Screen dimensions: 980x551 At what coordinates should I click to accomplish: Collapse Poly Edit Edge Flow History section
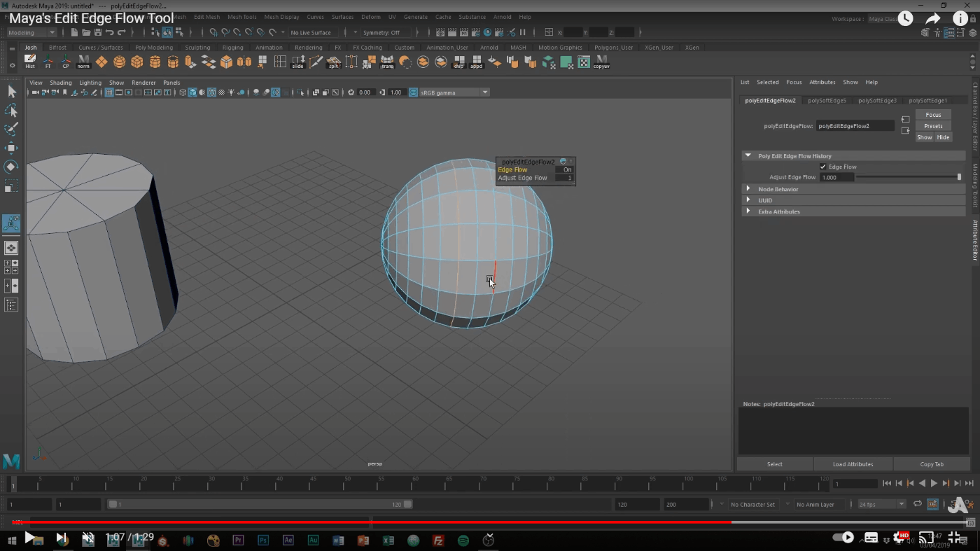(x=748, y=156)
